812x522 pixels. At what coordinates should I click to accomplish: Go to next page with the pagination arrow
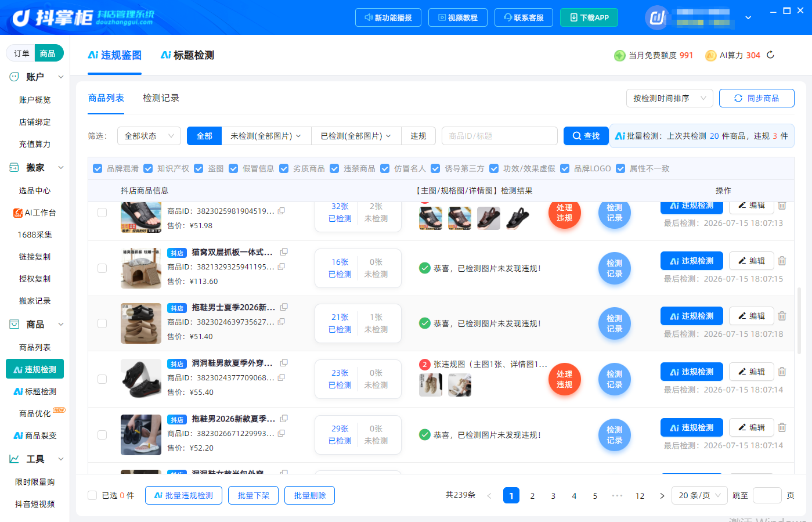662,496
